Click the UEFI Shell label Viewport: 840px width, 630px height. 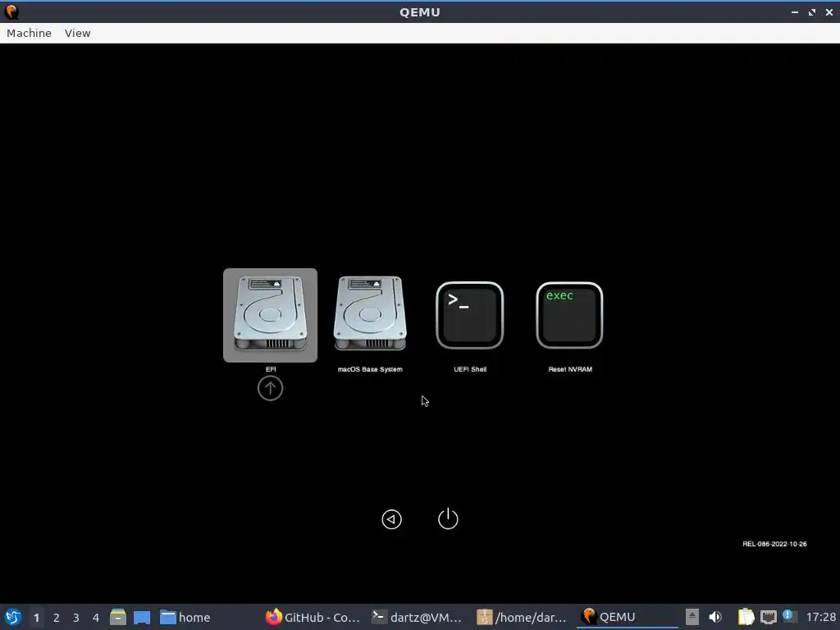click(470, 369)
